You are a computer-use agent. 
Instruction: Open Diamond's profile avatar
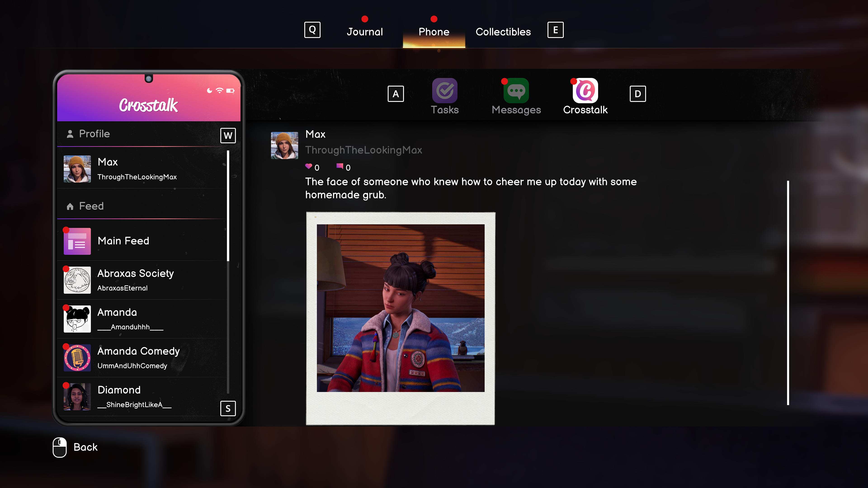tap(77, 396)
